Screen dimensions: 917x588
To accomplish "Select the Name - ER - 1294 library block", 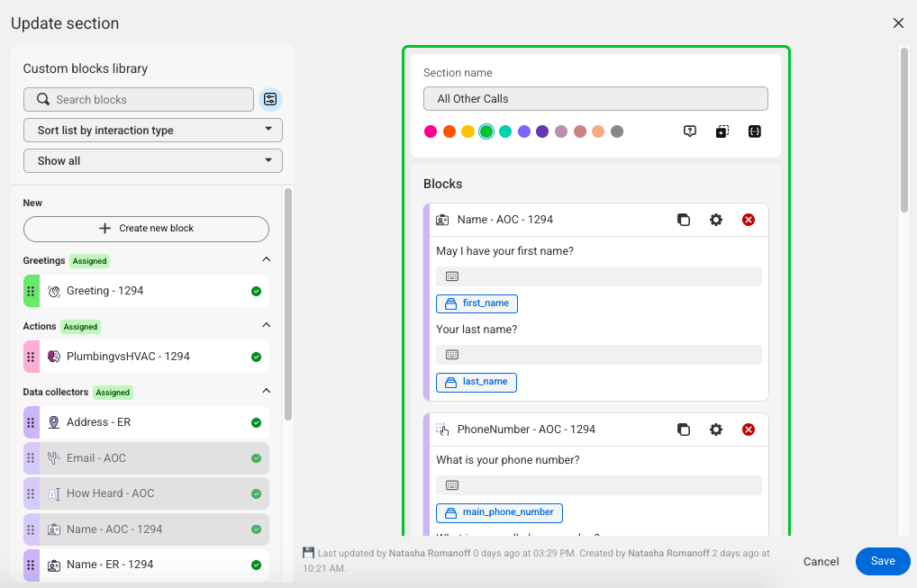I will pyautogui.click(x=146, y=565).
